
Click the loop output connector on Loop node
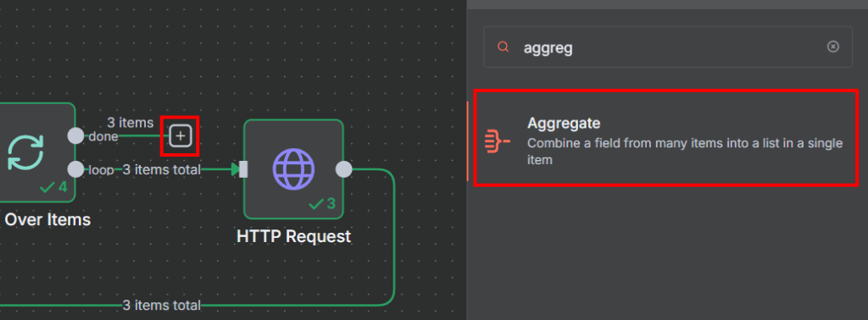click(x=75, y=169)
